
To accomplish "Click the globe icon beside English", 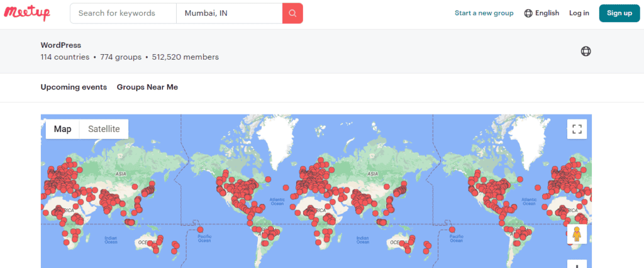I will [528, 13].
